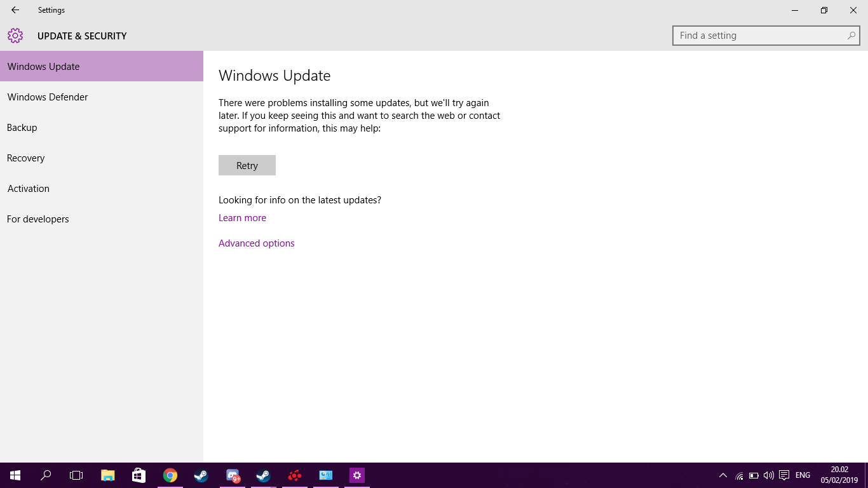Go back using the Settings back arrow
Screen dimensions: 868x488
pos(15,10)
